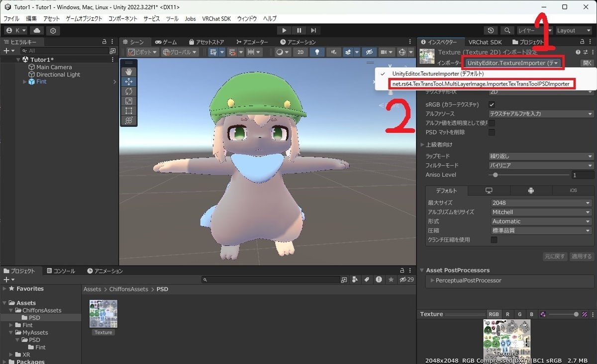Choose TexTransToolPSDImporter from importer list
The height and width of the screenshot is (364, 597).
tap(481, 84)
